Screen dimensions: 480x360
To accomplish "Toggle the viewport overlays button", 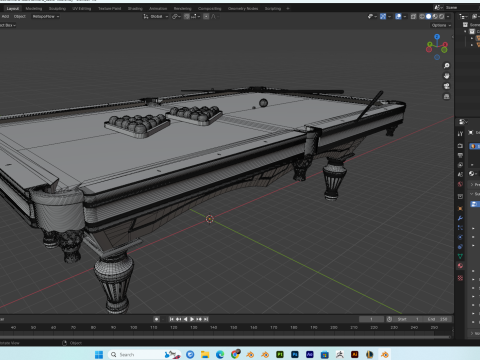I will pos(398,16).
